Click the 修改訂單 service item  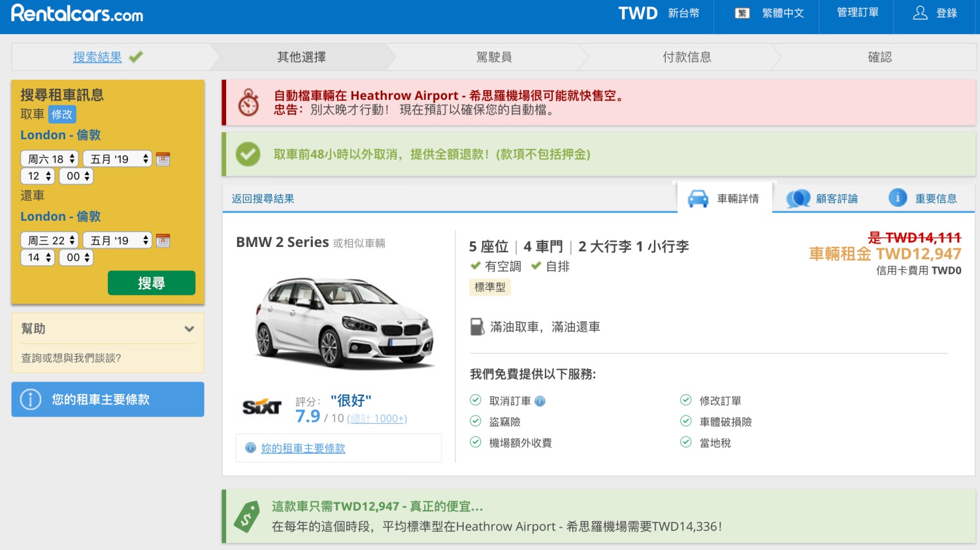tap(720, 401)
